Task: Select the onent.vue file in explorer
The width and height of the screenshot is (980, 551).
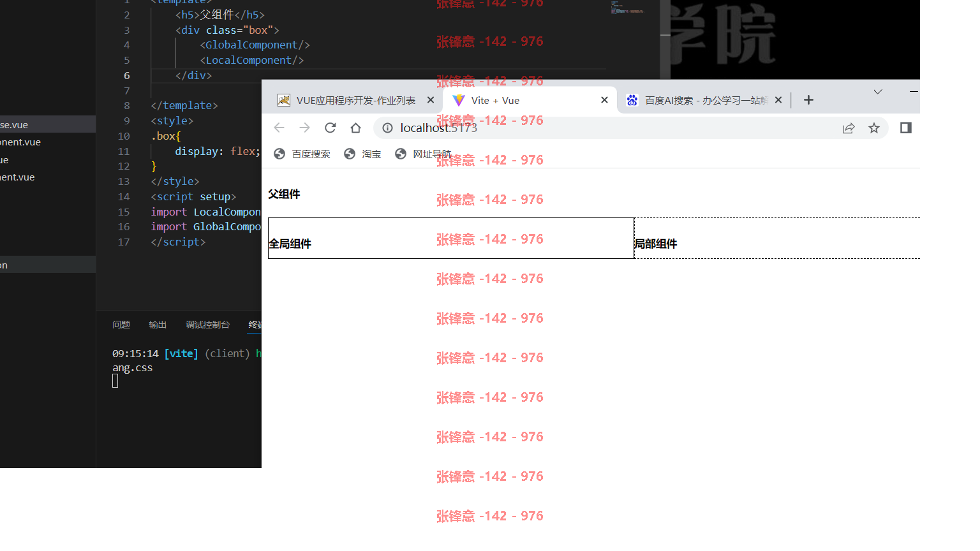Action: [48, 142]
